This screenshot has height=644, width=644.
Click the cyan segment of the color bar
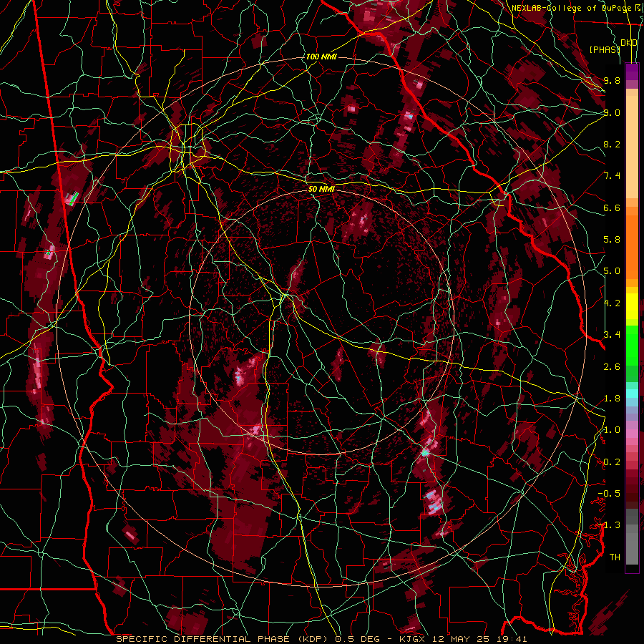click(x=632, y=394)
